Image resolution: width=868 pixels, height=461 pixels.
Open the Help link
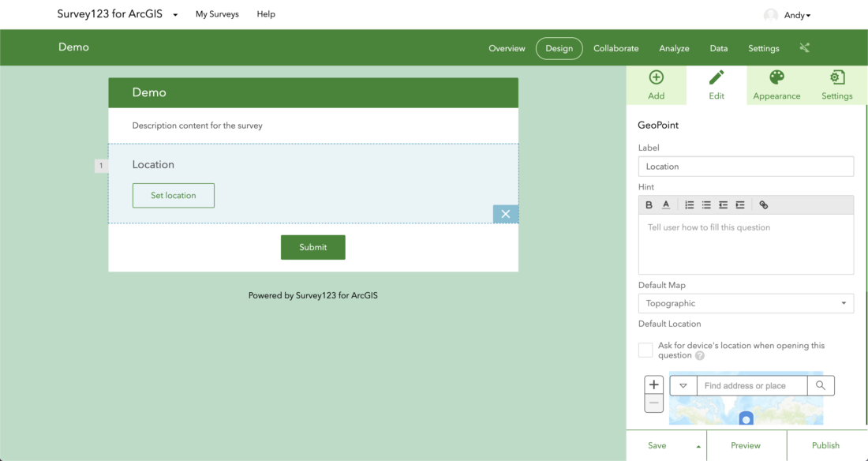point(266,14)
